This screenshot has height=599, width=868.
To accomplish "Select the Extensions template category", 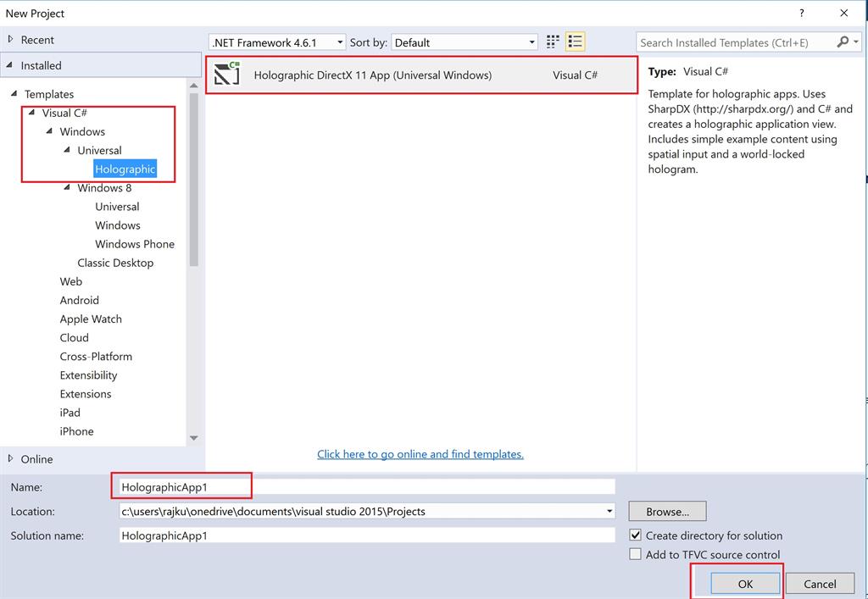I will 86,394.
